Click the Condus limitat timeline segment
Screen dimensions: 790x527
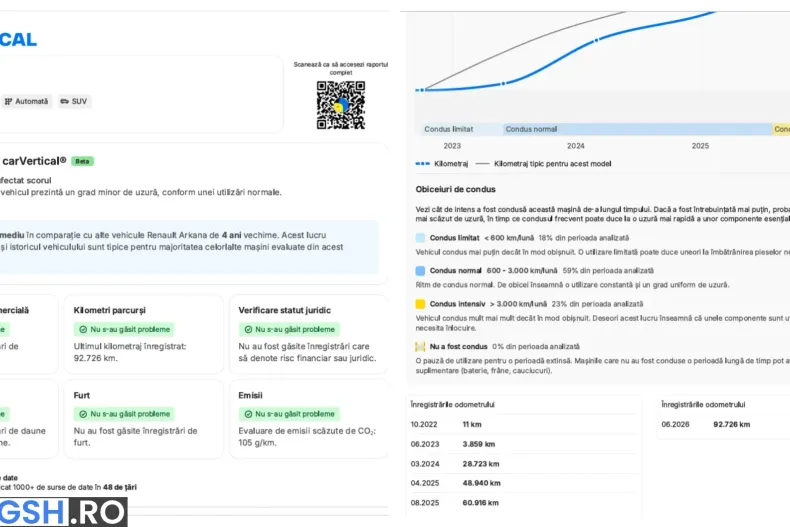coord(461,129)
